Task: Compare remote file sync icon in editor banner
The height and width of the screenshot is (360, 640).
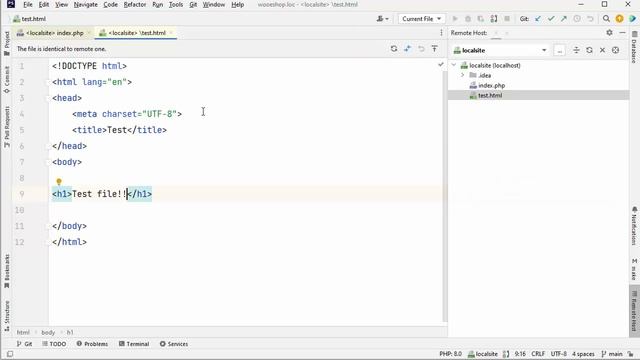Action: click(x=393, y=49)
